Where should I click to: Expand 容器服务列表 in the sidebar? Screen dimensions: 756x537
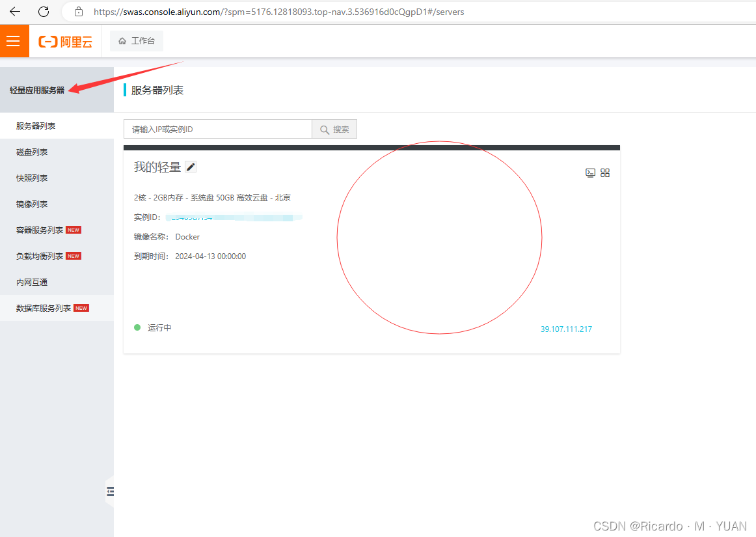(x=44, y=230)
